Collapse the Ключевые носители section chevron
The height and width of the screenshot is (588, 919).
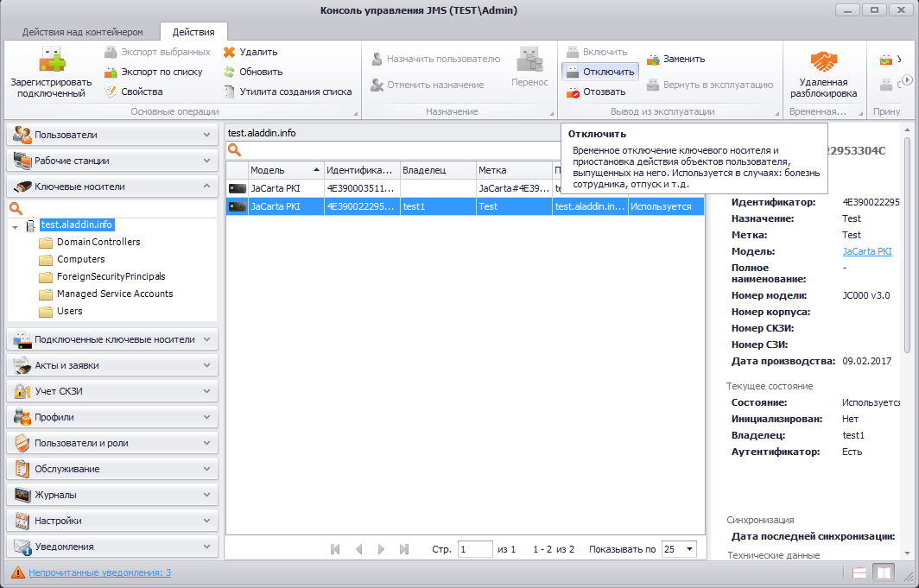206,187
